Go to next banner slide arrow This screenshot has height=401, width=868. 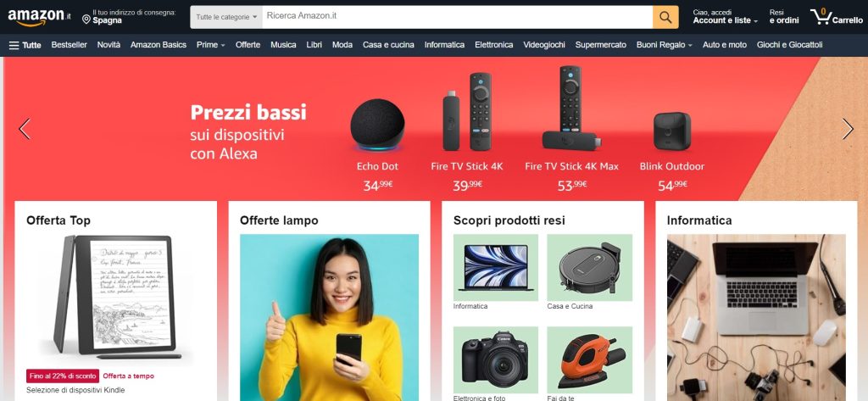pos(848,129)
